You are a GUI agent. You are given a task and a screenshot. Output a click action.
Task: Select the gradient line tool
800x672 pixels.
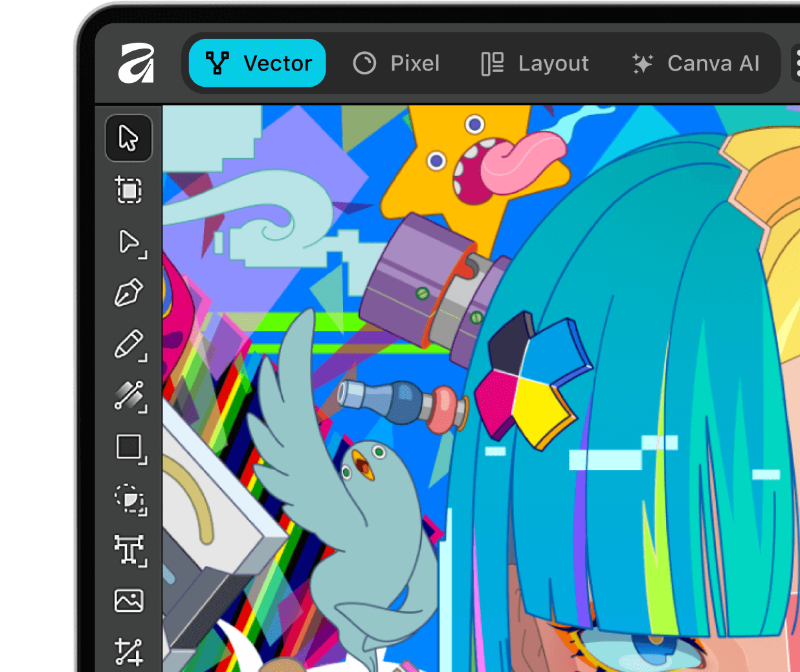129,396
